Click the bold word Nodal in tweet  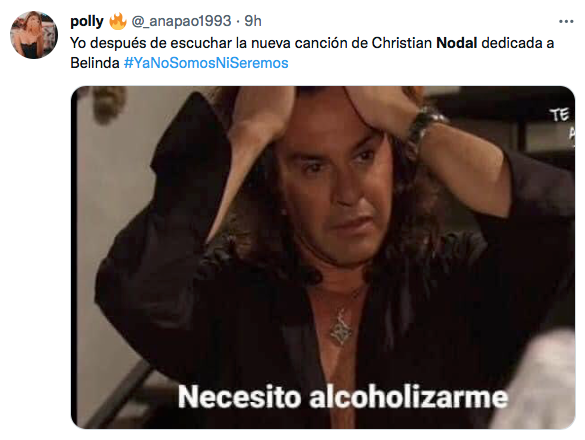point(457,43)
